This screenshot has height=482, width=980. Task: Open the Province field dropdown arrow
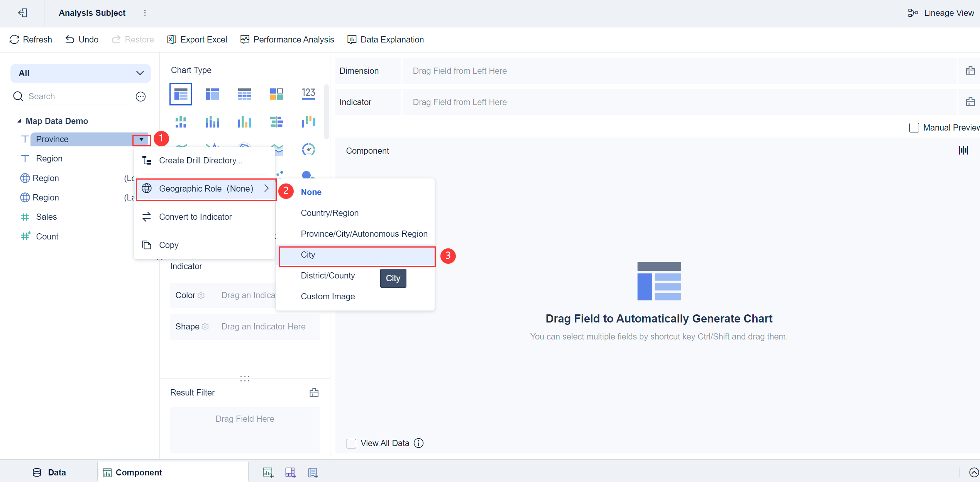141,139
